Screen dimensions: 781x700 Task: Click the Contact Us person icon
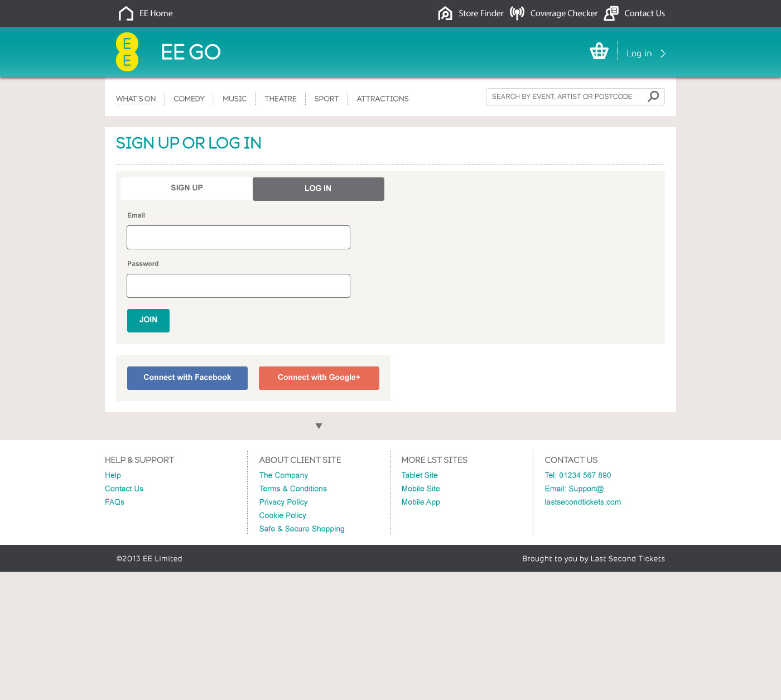click(611, 13)
